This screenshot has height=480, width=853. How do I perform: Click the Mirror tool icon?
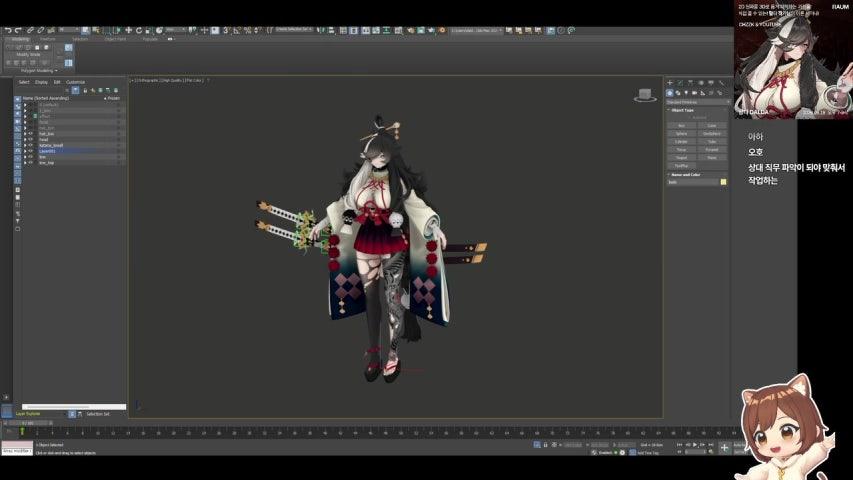[x=320, y=30]
